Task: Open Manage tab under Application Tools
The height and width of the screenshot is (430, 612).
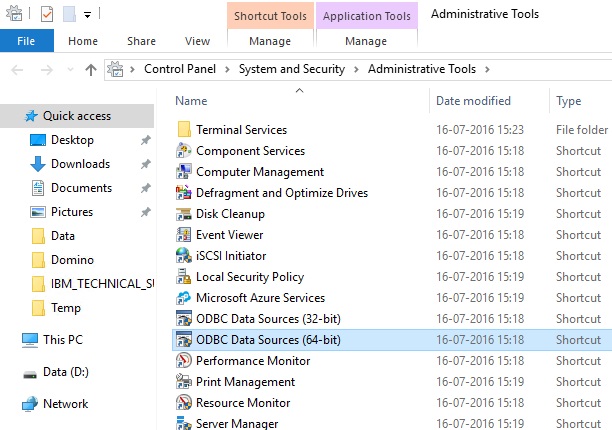Action: [x=366, y=41]
